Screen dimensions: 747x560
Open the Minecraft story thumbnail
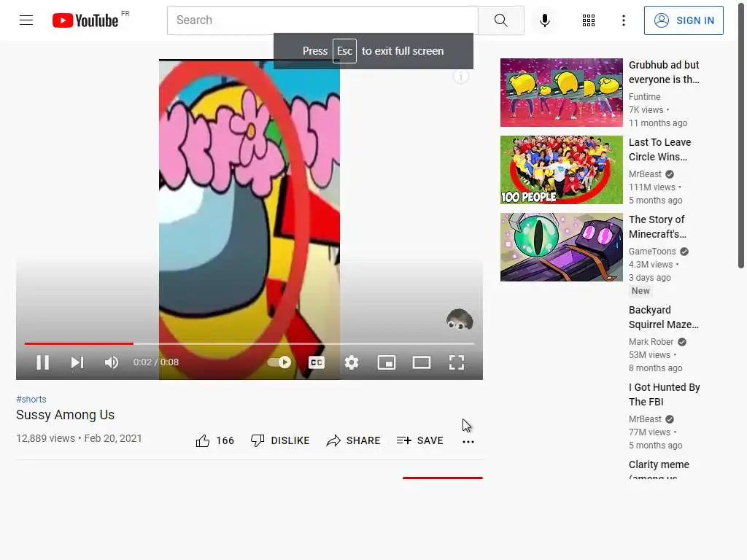pos(561,246)
